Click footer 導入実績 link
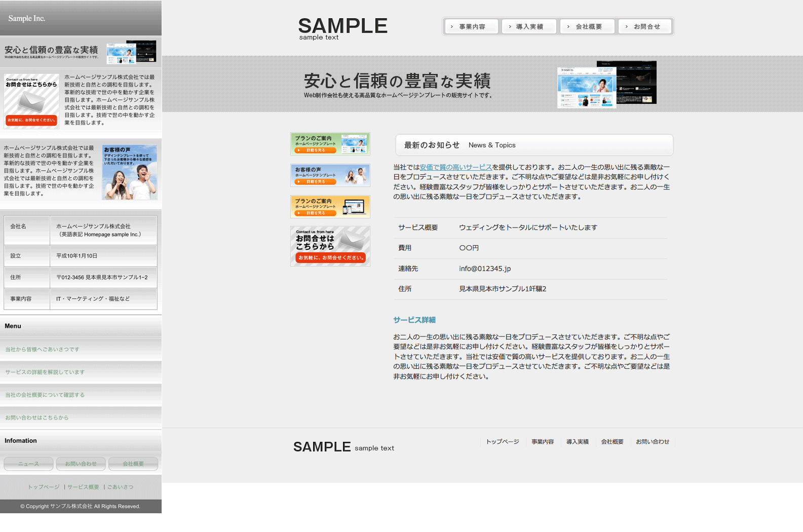 click(577, 442)
